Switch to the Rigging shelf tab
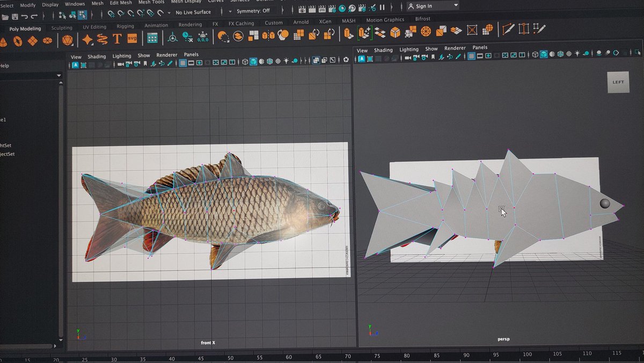 pos(126,26)
